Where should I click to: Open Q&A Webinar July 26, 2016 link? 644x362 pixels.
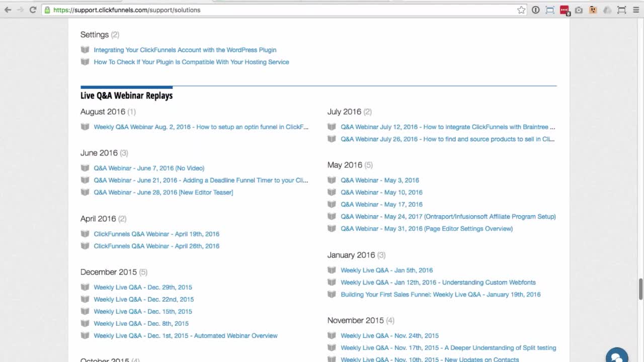[x=448, y=139]
